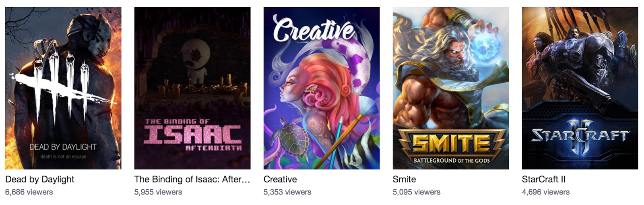Open the Dead by Daylight cover art
Image resolution: width=644 pixels, height=205 pixels.
pos(63,88)
